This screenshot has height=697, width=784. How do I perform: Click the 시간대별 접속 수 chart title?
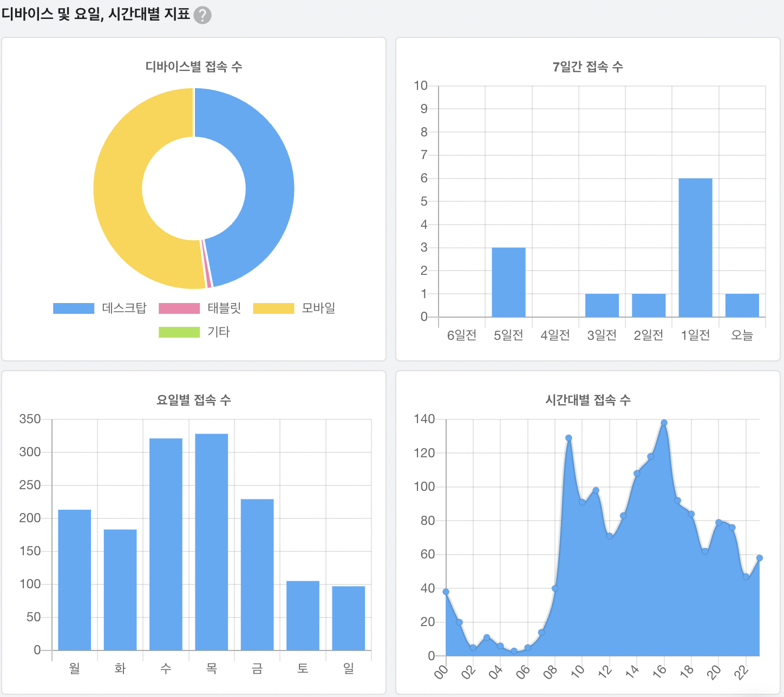588,400
